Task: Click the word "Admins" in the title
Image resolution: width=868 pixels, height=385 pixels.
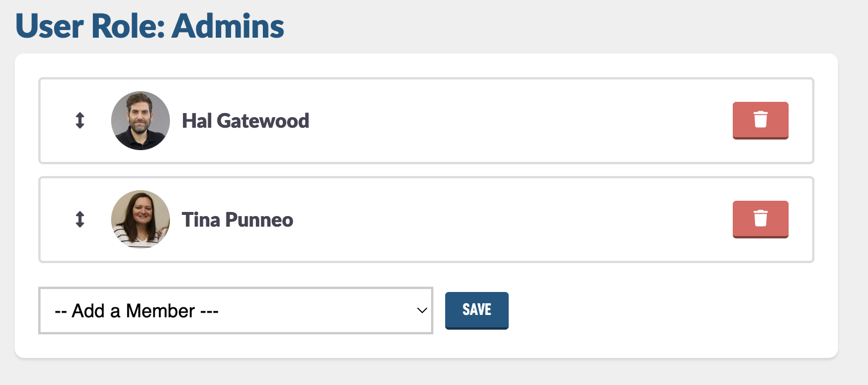Action: pyautogui.click(x=228, y=26)
